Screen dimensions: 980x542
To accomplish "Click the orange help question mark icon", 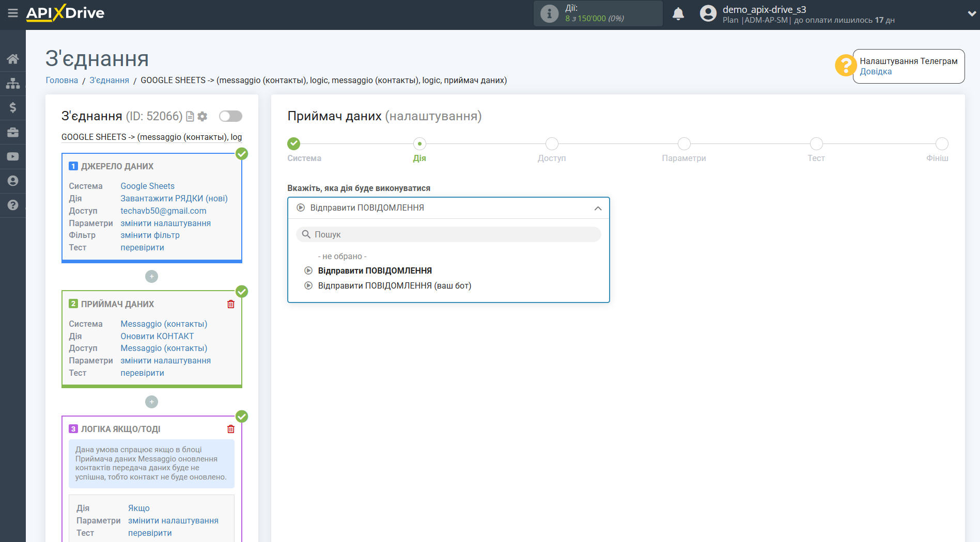I will click(x=845, y=66).
